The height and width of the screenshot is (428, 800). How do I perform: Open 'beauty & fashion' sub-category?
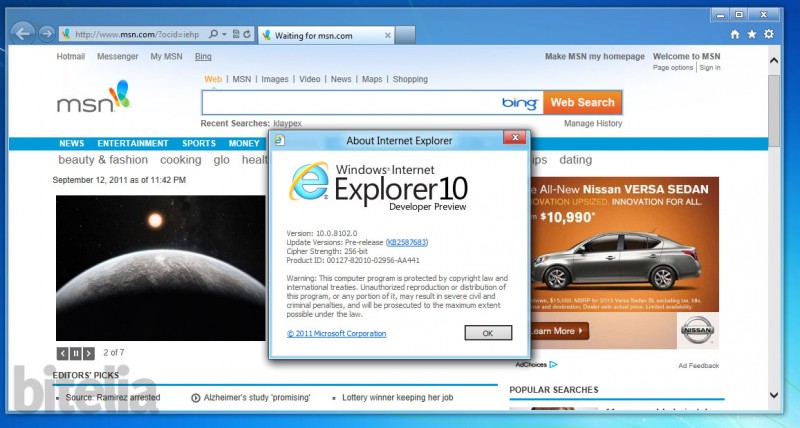point(103,160)
